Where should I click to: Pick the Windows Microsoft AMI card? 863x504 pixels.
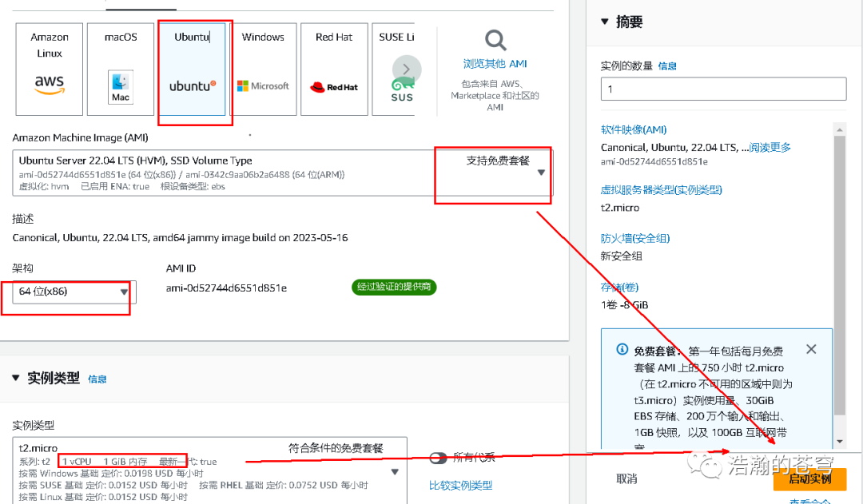[x=263, y=69]
